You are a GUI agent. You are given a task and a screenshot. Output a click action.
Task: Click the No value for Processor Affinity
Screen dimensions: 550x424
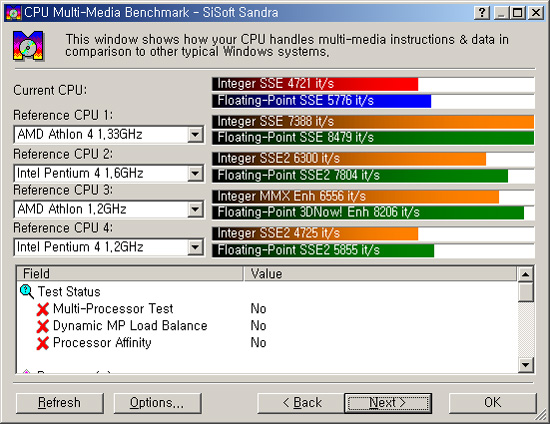tap(259, 343)
